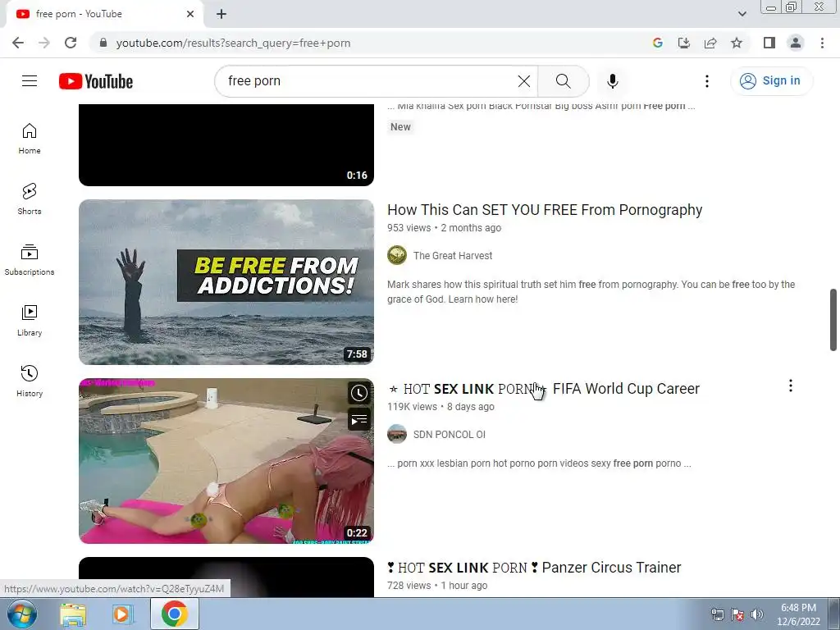Click the Chrome taskbar icon
Viewport: 840px width, 630px height.
click(174, 614)
